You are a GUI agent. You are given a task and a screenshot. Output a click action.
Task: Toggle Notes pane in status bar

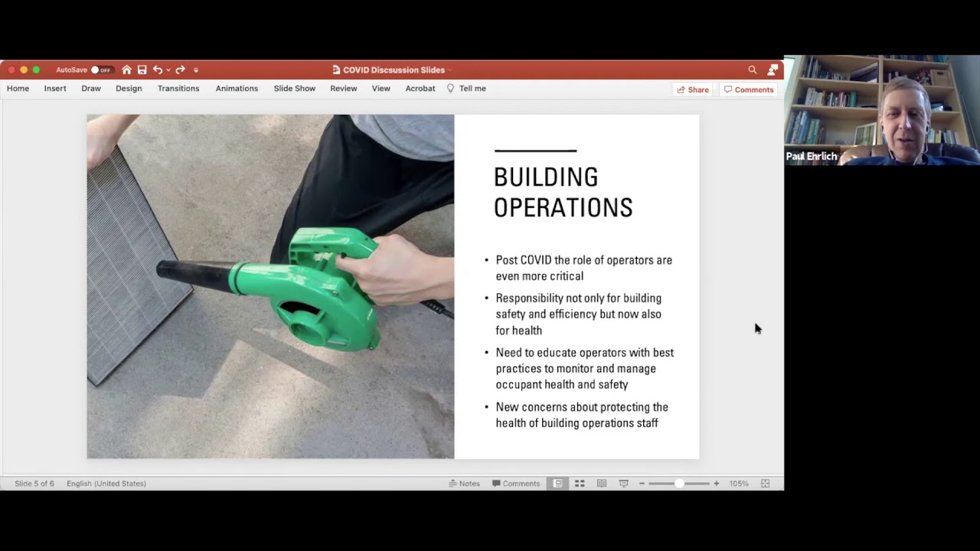tap(464, 484)
